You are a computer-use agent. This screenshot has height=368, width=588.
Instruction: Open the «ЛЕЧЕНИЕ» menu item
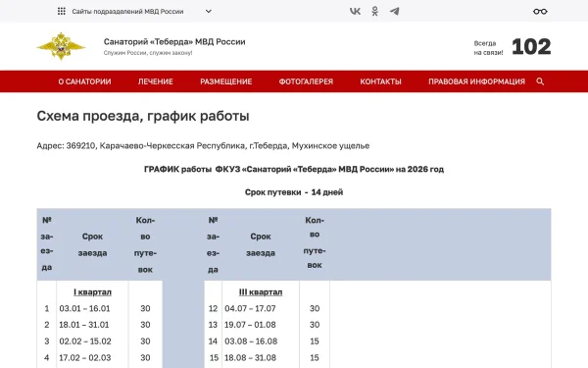[155, 81]
